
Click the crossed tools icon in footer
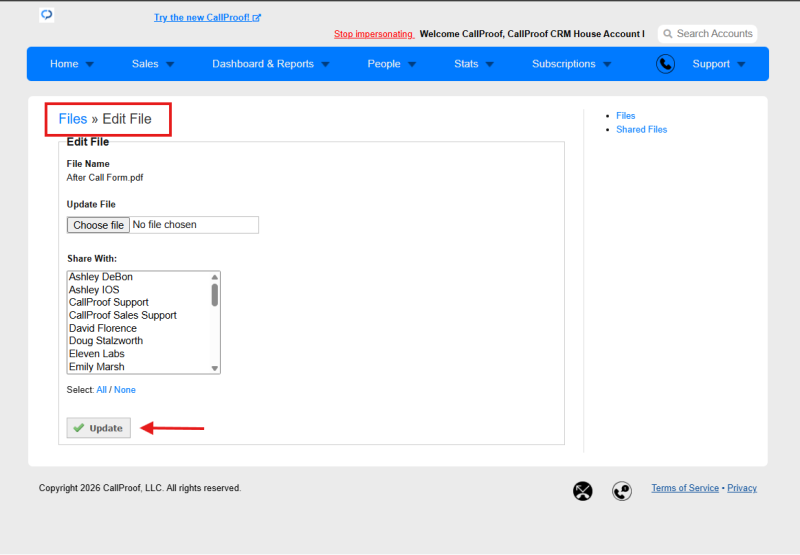click(583, 491)
